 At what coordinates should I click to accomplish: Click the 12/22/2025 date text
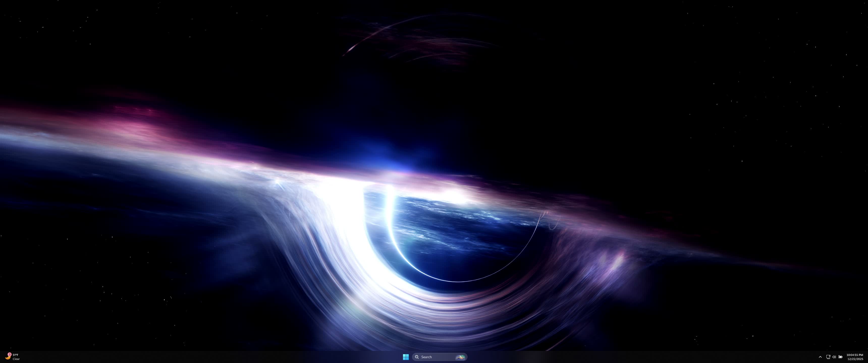[855, 359]
